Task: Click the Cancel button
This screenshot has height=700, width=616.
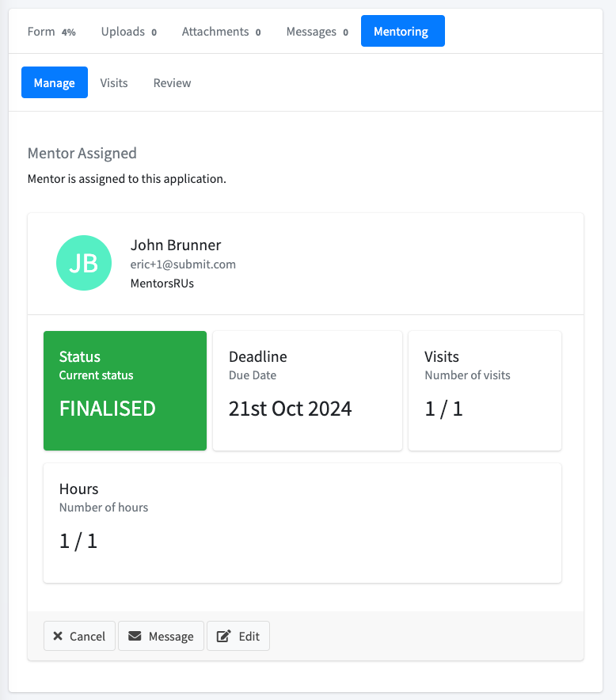Action: pyautogui.click(x=79, y=636)
